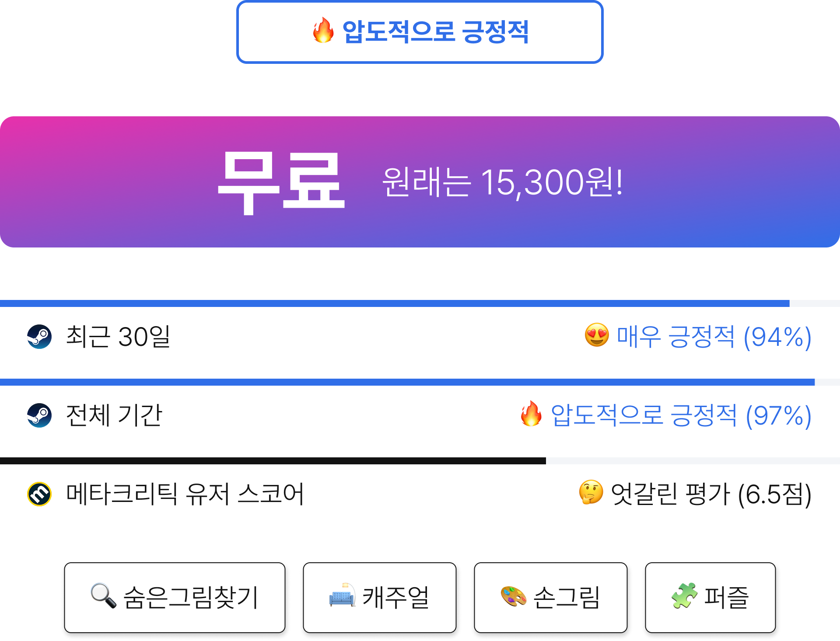Click the Steam icon beside 최근 30일
The height and width of the screenshot is (641, 840).
coord(39,337)
